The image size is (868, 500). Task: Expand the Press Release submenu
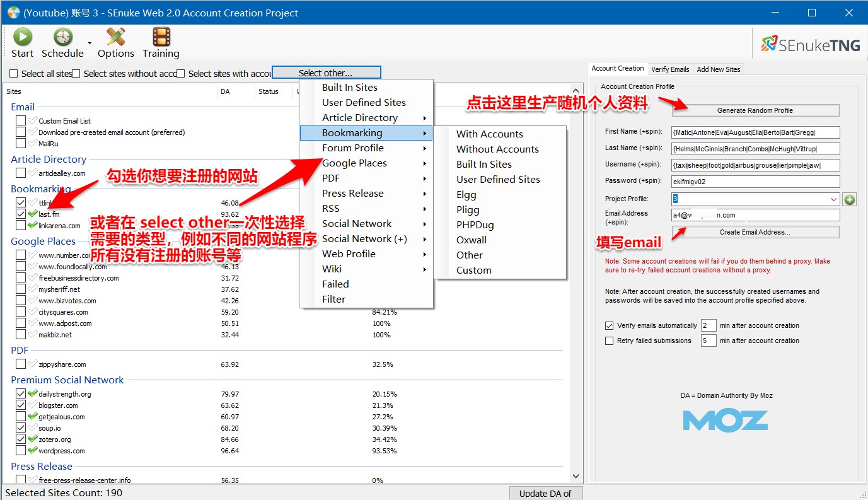tap(366, 194)
